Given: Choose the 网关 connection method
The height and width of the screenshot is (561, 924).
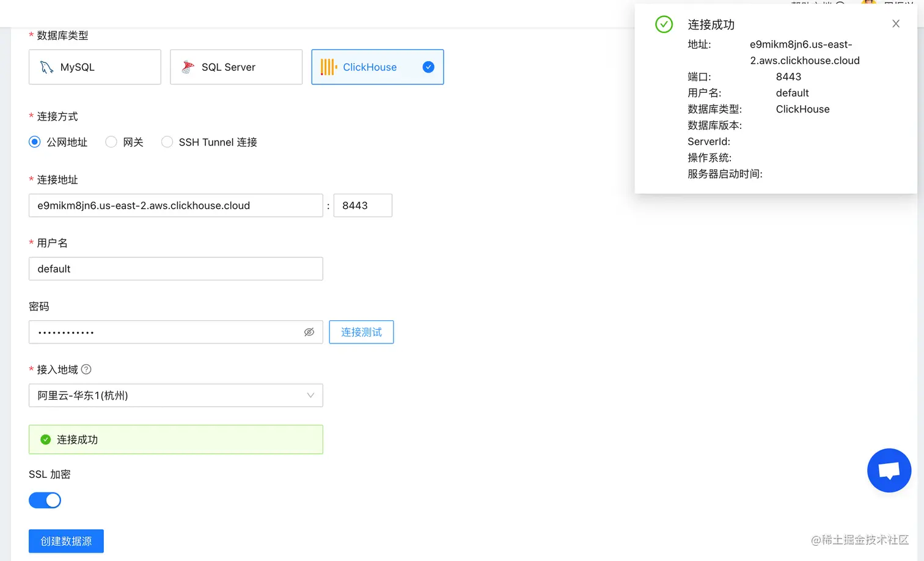Looking at the screenshot, I should click(x=111, y=141).
